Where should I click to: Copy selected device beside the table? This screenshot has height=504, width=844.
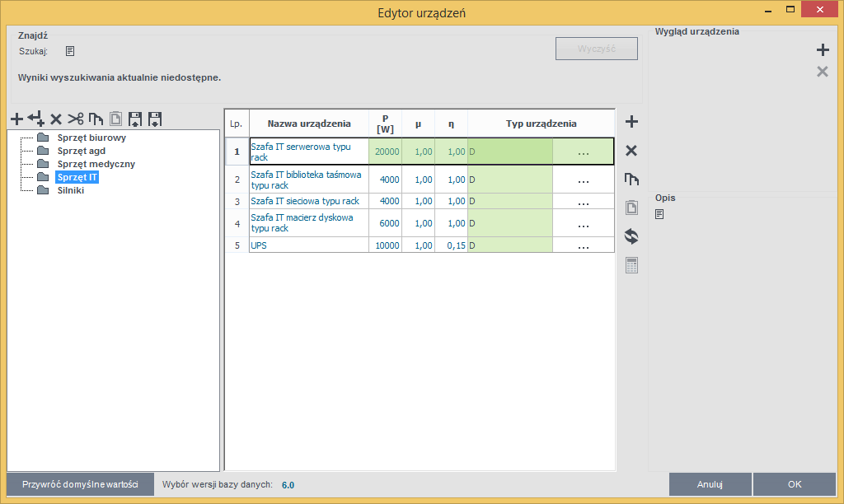pos(631,179)
